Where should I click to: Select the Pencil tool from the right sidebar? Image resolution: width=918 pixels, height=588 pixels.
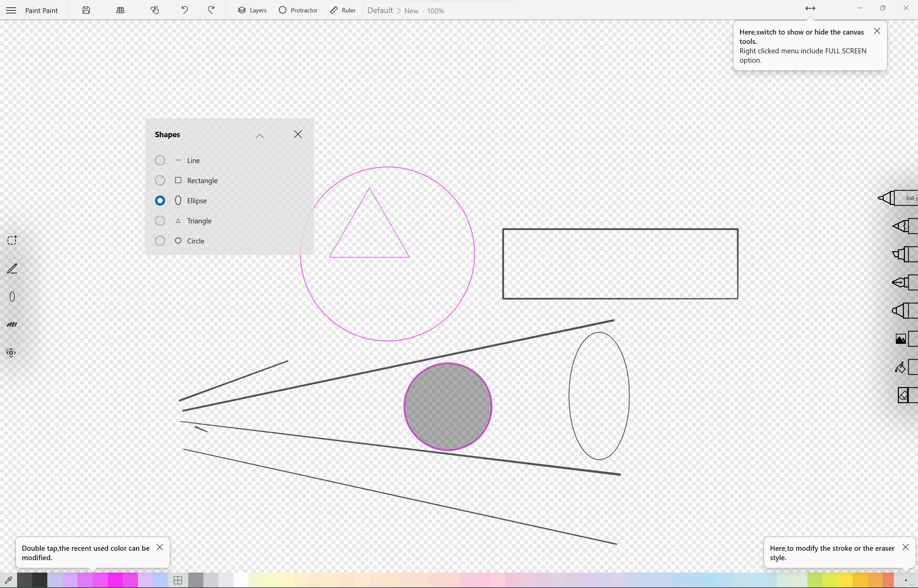click(x=901, y=226)
